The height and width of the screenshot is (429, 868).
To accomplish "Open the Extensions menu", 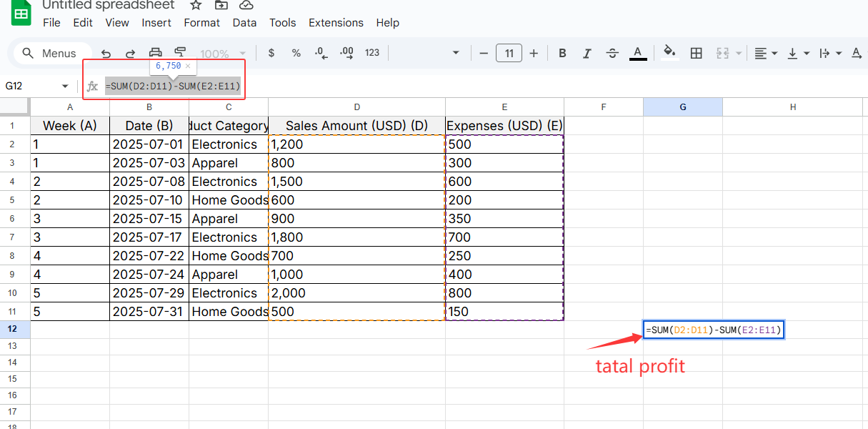I will coord(336,23).
